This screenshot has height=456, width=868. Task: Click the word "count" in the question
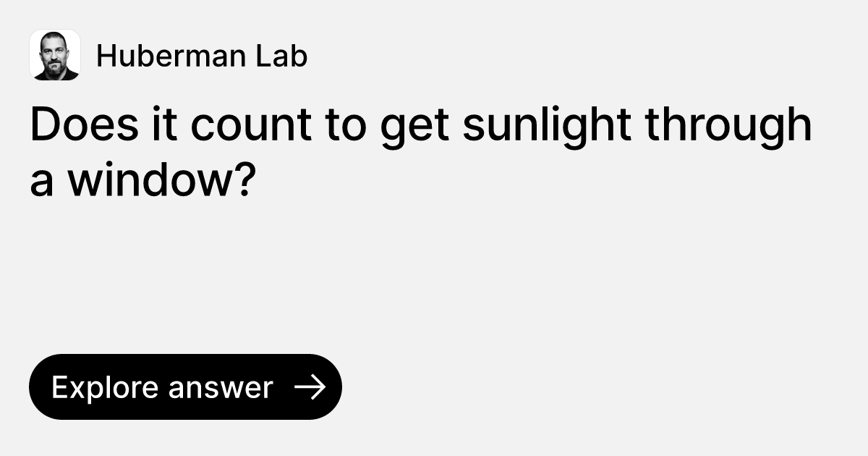[250, 125]
